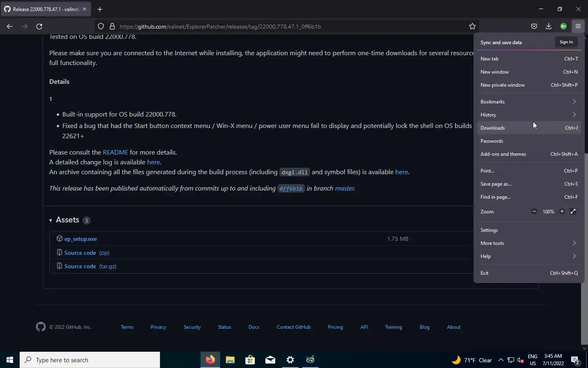Open a new tab with plus button
The image size is (588, 368).
click(100, 9)
